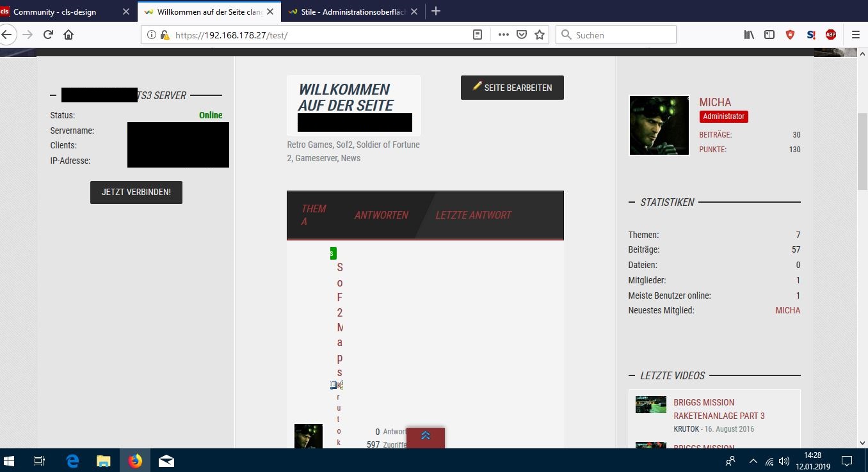Reload the page with the refresh icon
The image size is (868, 472).
pos(48,35)
